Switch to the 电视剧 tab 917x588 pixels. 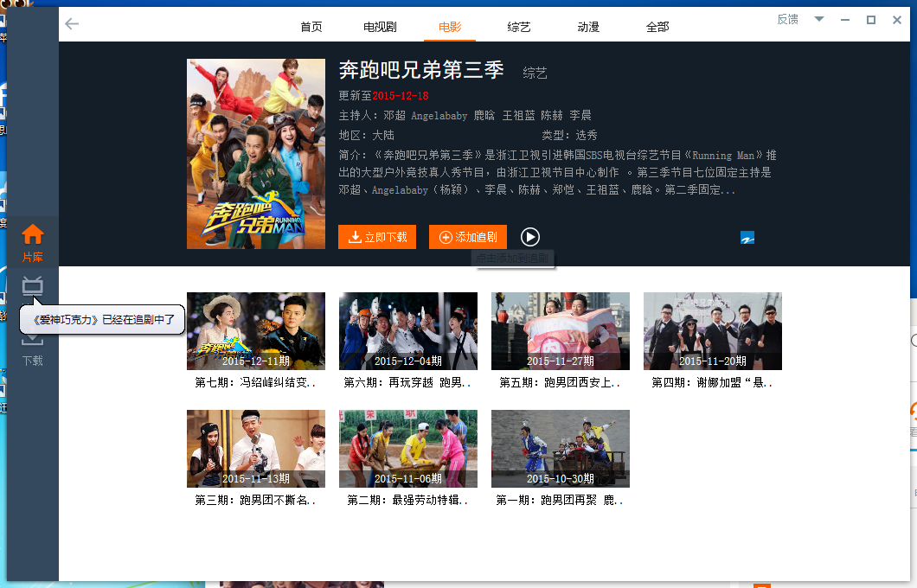coord(380,27)
